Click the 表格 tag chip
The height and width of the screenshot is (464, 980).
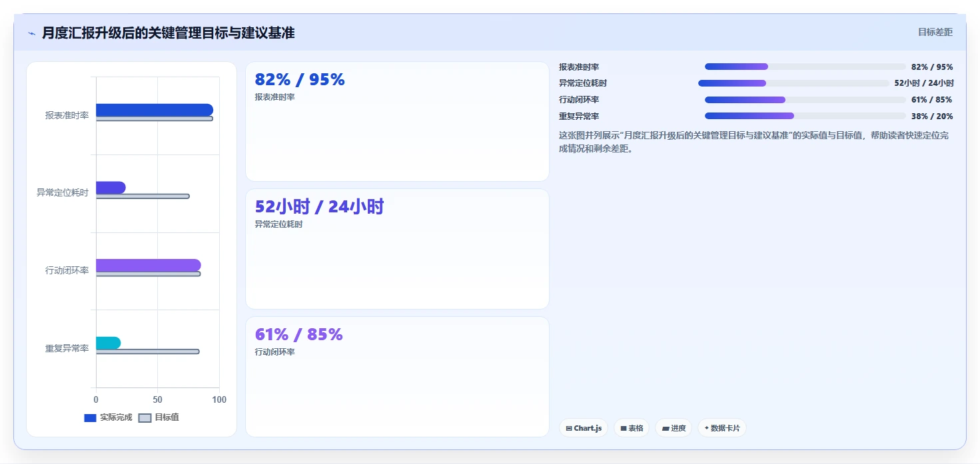pyautogui.click(x=632, y=428)
